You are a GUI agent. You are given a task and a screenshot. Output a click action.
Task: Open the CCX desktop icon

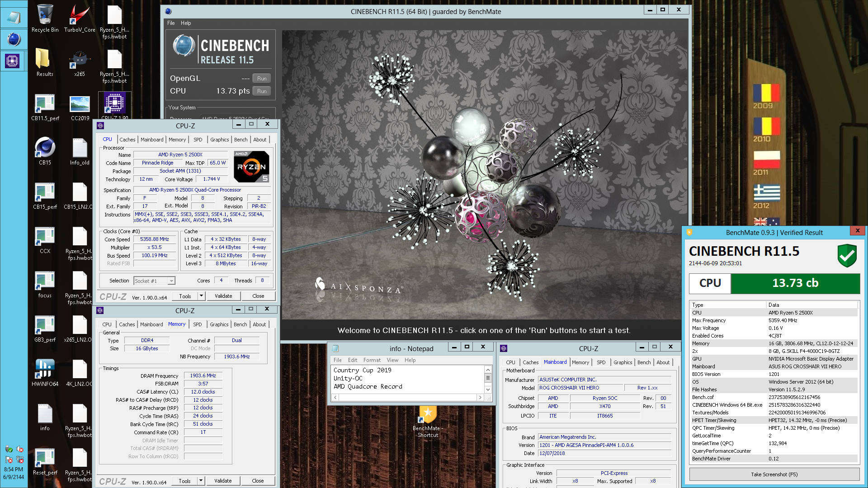[x=45, y=239]
